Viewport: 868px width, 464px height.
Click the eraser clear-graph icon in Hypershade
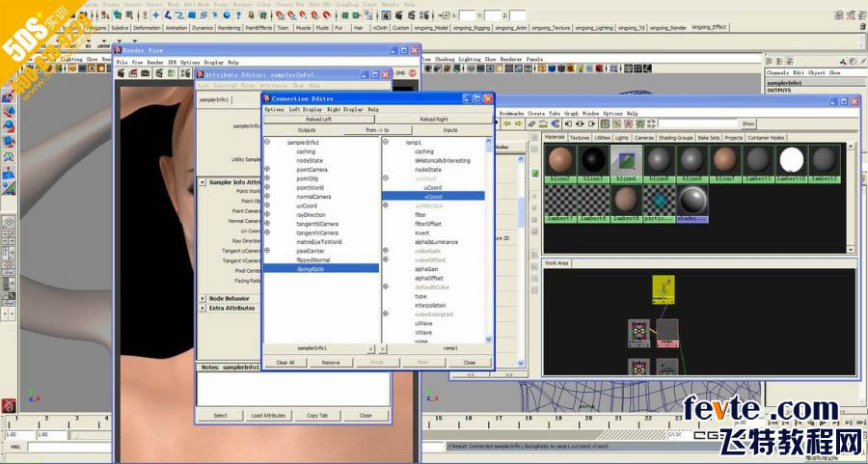click(x=532, y=123)
